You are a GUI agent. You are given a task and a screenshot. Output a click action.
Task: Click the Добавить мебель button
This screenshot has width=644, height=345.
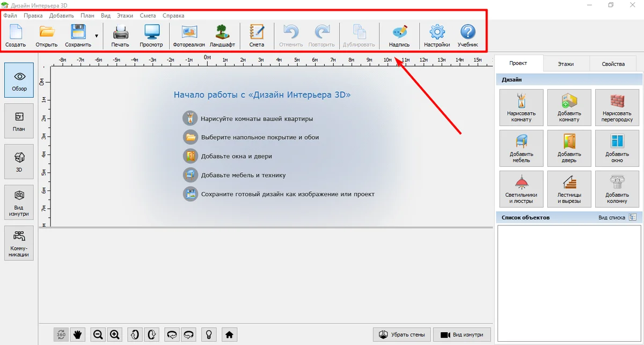click(x=521, y=149)
